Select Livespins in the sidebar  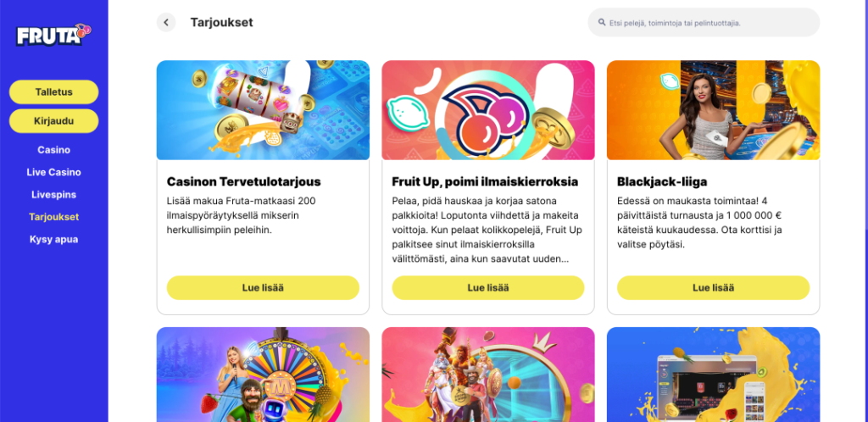[x=53, y=195]
